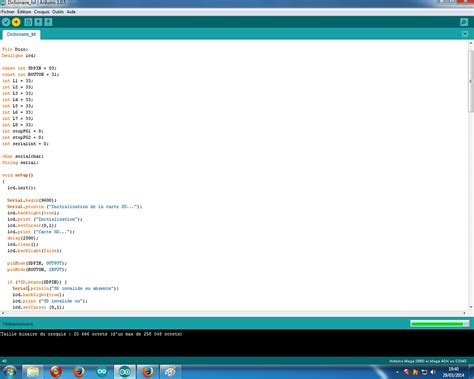
Task: Click the vertical scrollbar thumb in editor
Action: pyautogui.click(x=471, y=81)
